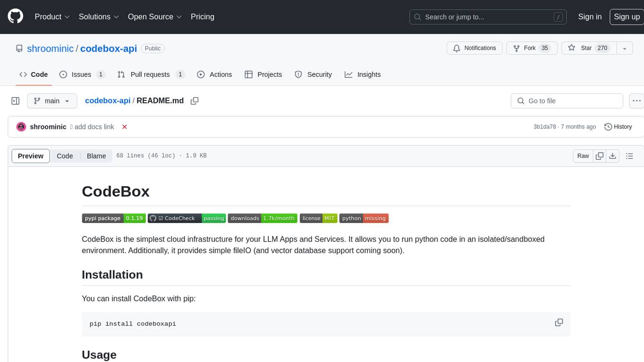Switch to Preview view
Image resolution: width=644 pixels, height=362 pixels.
click(31, 156)
